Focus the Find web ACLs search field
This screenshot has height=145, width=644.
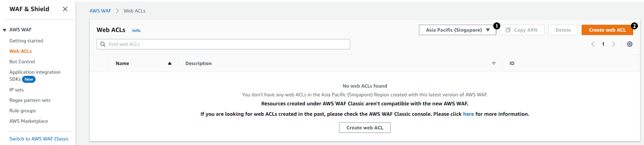[x=223, y=44]
